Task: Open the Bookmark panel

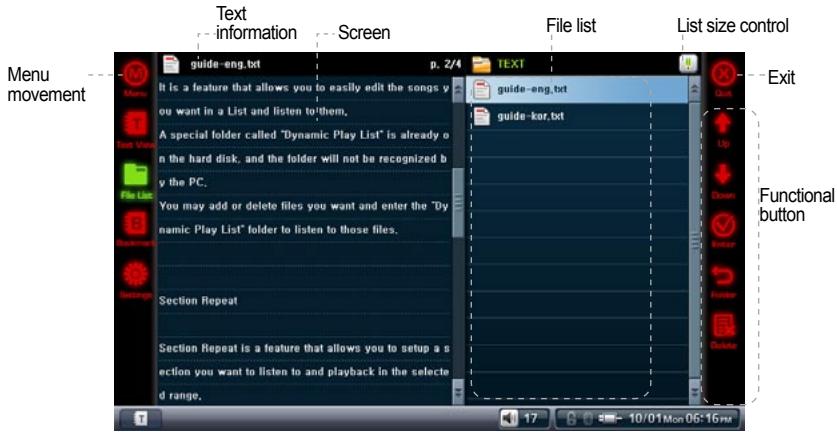Action: [136, 224]
